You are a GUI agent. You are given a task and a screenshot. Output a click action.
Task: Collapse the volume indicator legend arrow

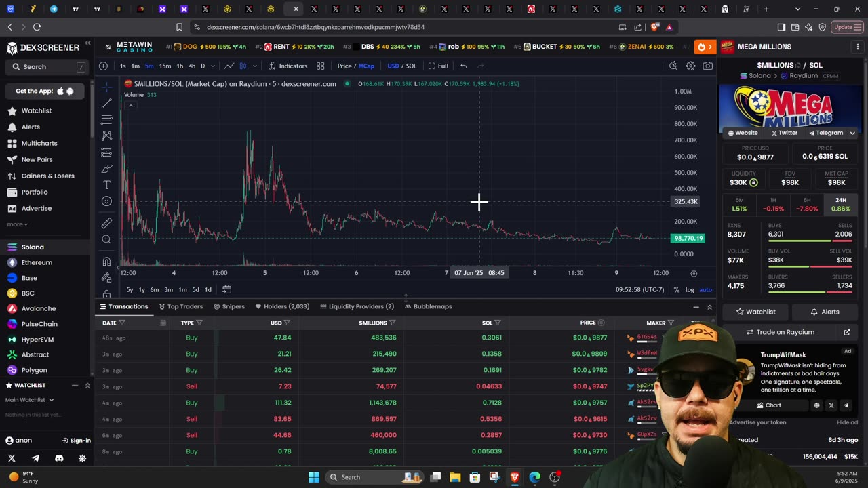coord(131,106)
